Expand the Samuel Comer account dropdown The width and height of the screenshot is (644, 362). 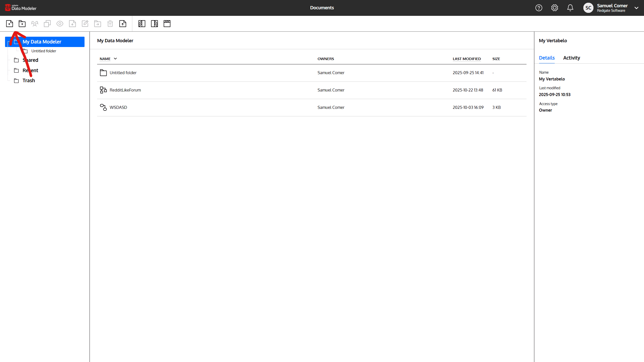(636, 8)
